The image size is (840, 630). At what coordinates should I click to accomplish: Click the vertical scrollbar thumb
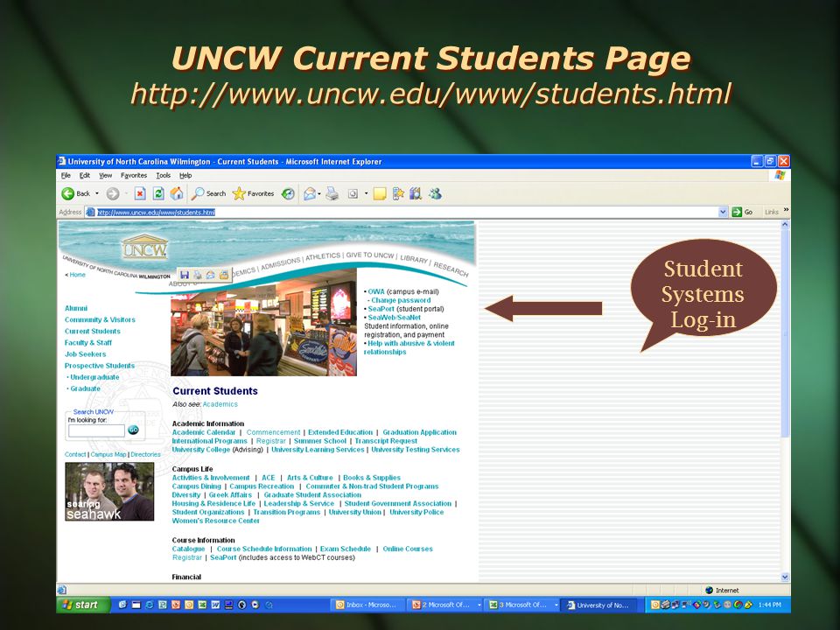coord(785,333)
